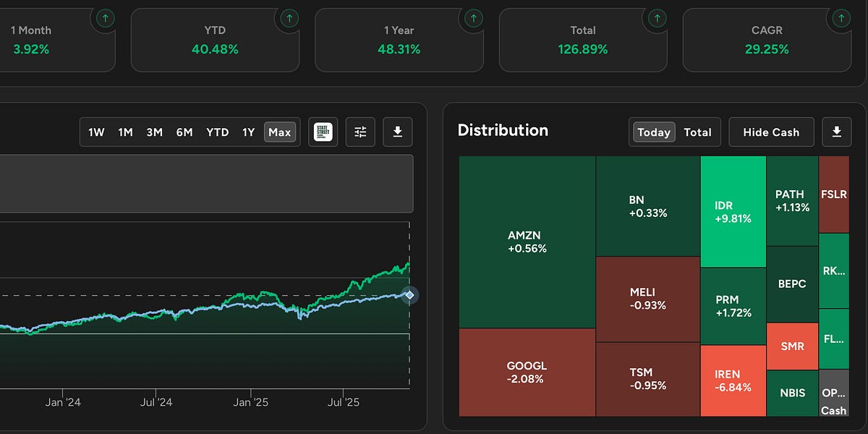Image resolution: width=868 pixels, height=434 pixels.
Task: Click the up arrow on 1 Year card
Action: 474,18
